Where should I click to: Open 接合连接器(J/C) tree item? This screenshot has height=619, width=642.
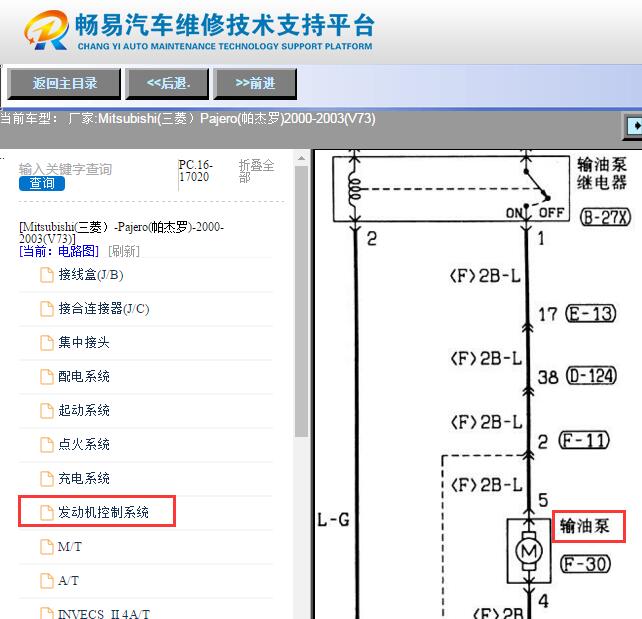[x=104, y=309]
